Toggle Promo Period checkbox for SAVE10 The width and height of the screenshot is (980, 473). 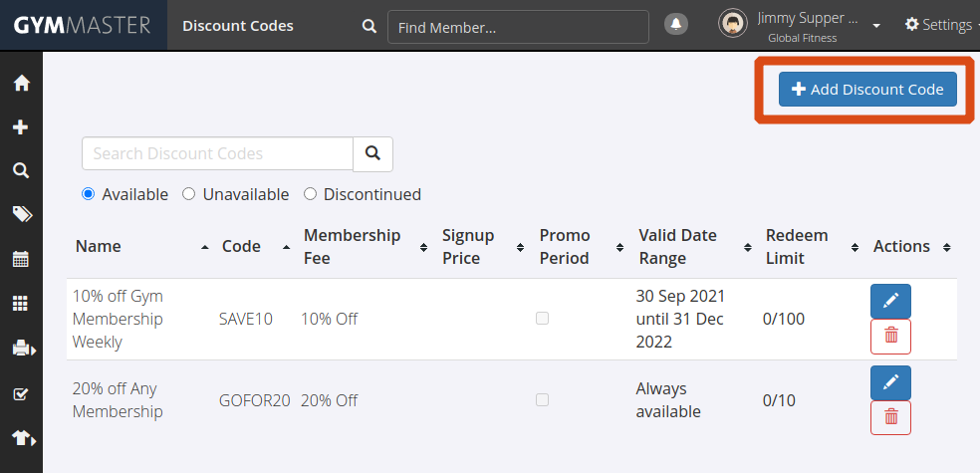(542, 319)
